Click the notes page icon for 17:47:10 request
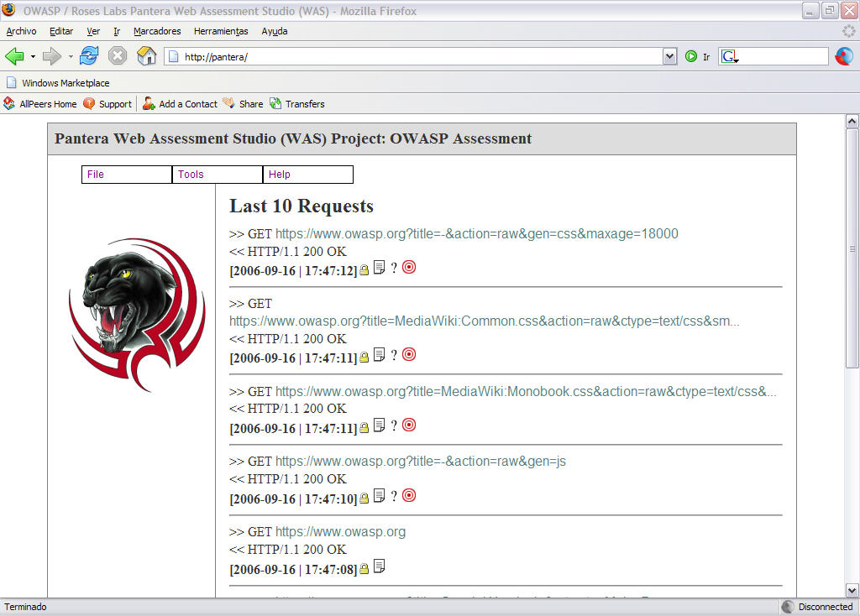Viewport: 860px width, 616px height. pos(379,496)
